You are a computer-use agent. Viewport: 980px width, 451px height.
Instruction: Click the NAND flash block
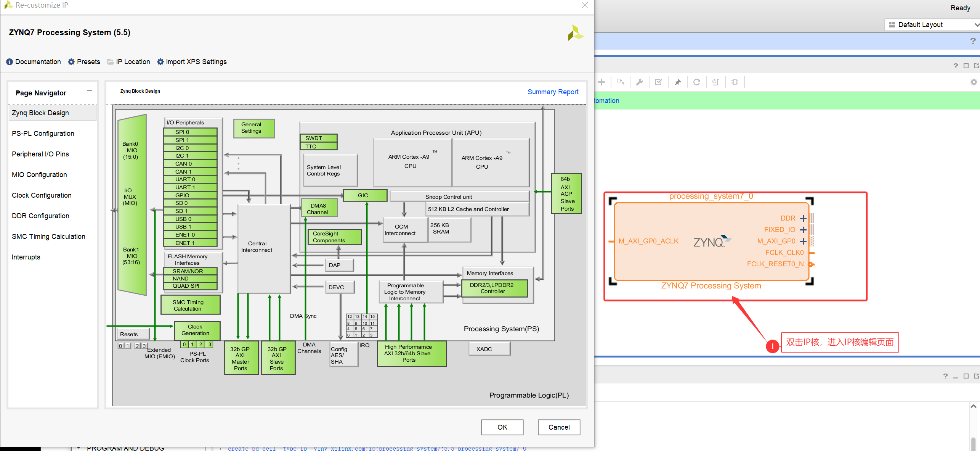point(190,279)
